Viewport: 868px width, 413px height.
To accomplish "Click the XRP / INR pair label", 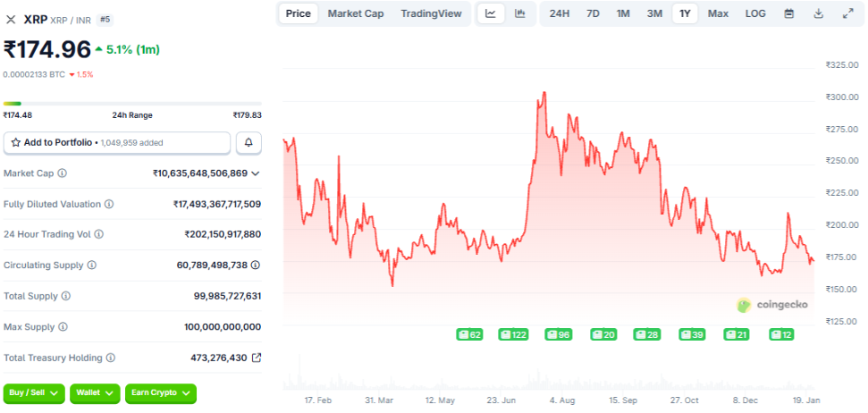I will pos(71,21).
